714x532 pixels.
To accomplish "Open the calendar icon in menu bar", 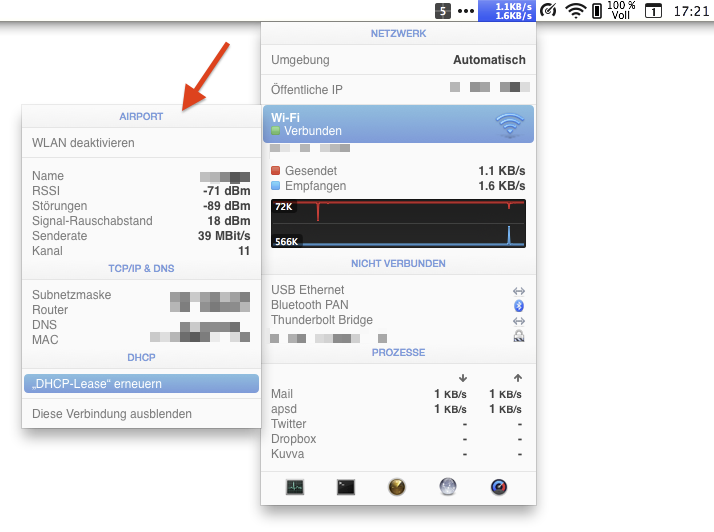I will 652,11.
